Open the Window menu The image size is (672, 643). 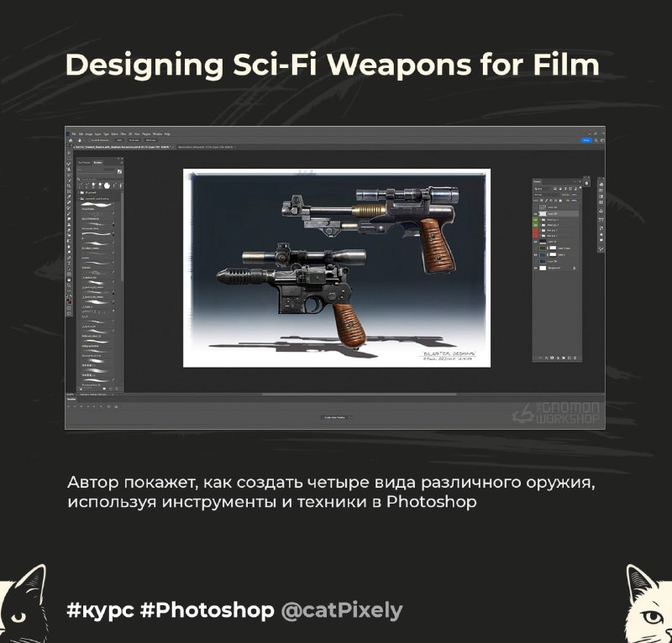click(x=157, y=134)
